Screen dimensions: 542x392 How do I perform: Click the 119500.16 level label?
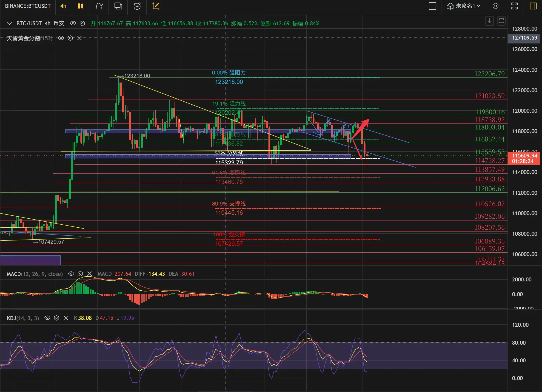pyautogui.click(x=490, y=112)
